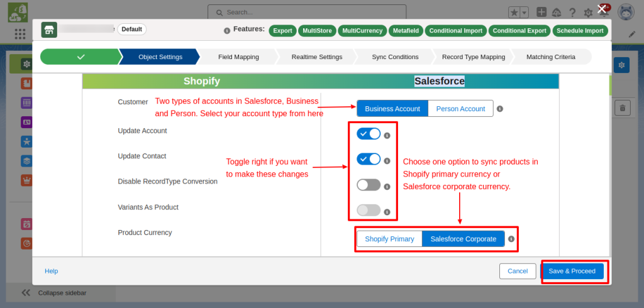Turn off the Update Account toggle
Screen dimensions: 644x308
tap(369, 134)
